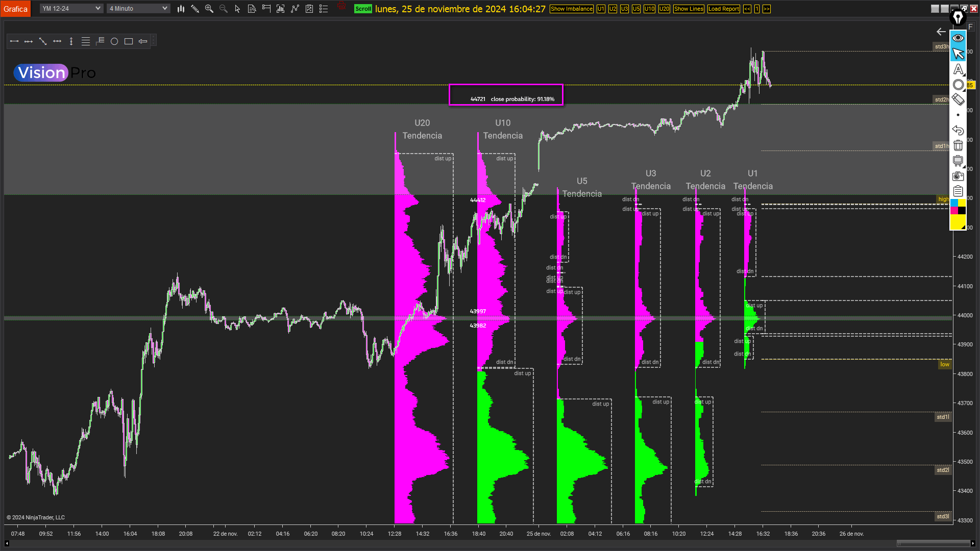Image resolution: width=980 pixels, height=551 pixels.
Task: Select the arrow cursor in annotation bar
Action: (958, 53)
